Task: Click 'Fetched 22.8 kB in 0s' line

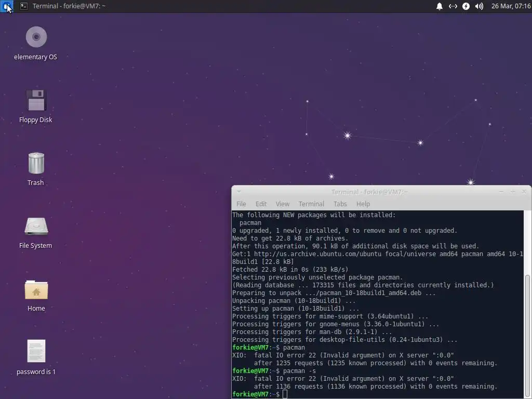Action: click(x=290, y=270)
